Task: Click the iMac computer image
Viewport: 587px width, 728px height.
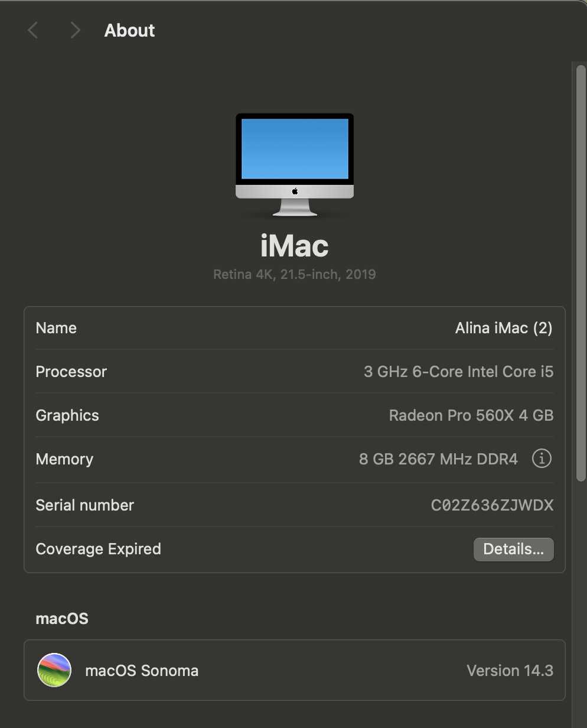Action: 295,165
